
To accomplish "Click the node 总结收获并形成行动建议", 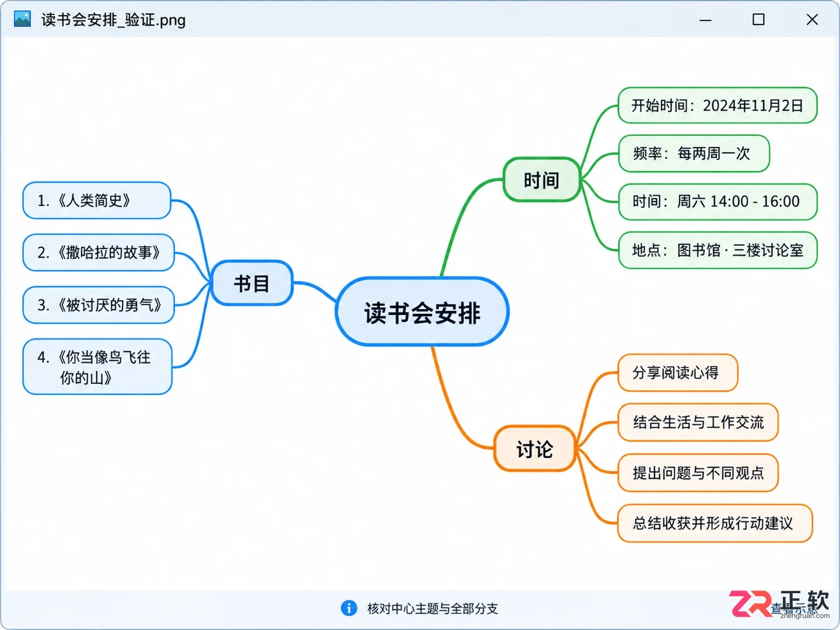I will pos(715,523).
